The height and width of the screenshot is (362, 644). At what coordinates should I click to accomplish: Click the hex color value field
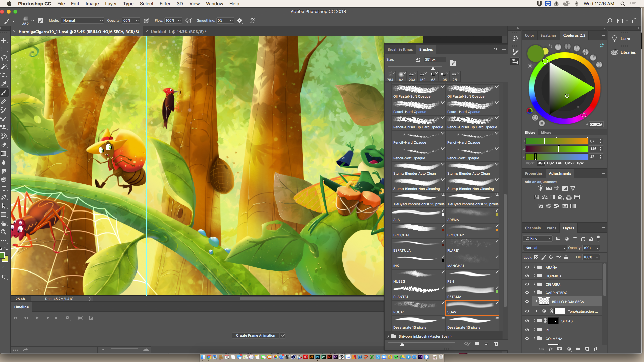[596, 124]
